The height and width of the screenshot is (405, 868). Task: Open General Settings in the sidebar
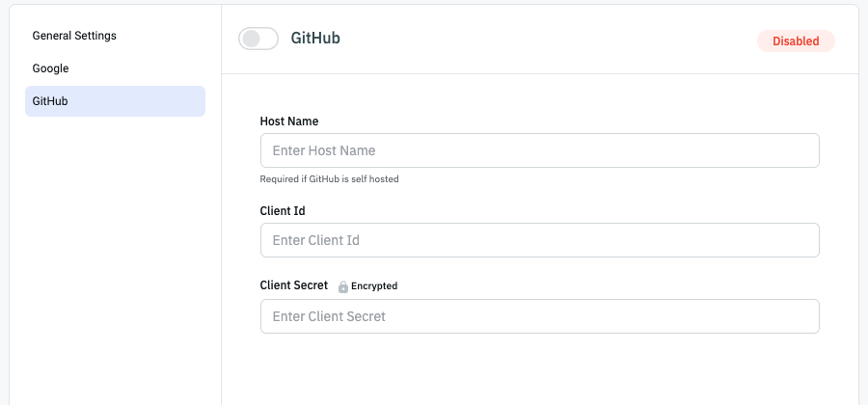[x=74, y=36]
